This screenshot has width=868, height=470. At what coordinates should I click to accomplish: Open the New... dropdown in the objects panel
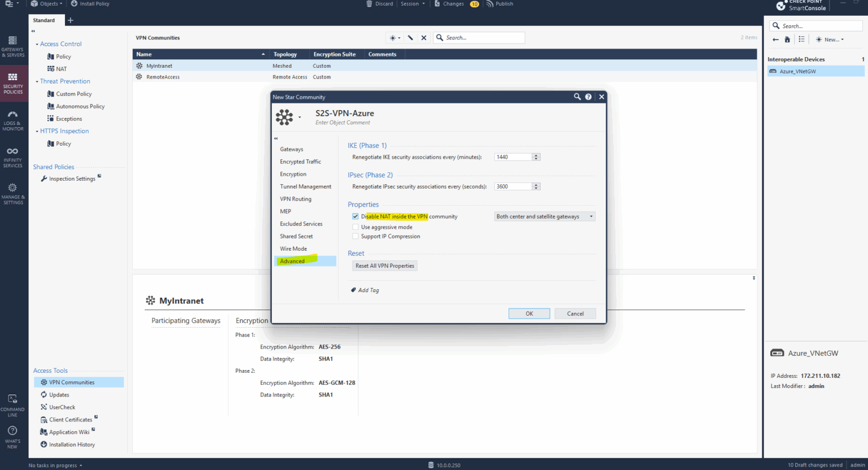(830, 39)
